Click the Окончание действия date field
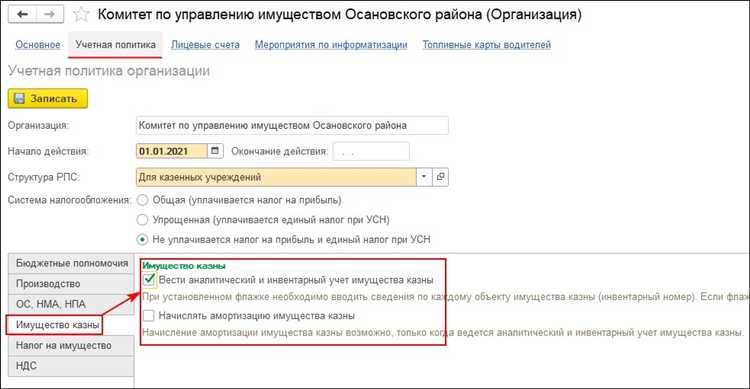The height and width of the screenshot is (389, 750). point(371,151)
